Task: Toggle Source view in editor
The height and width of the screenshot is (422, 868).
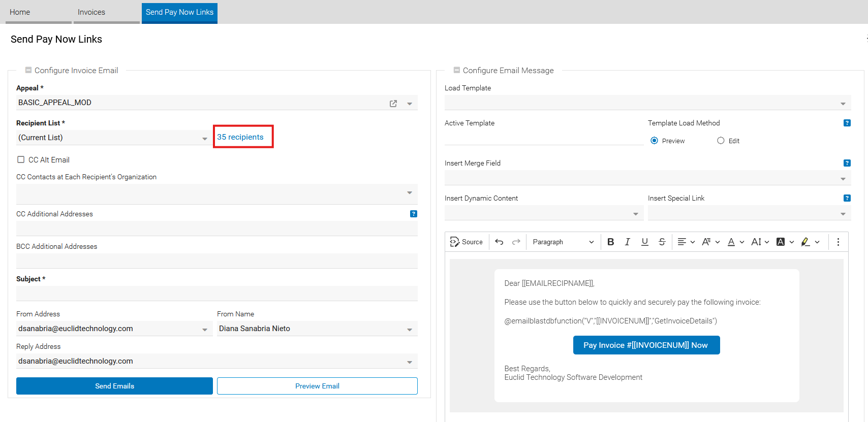Action: point(466,242)
